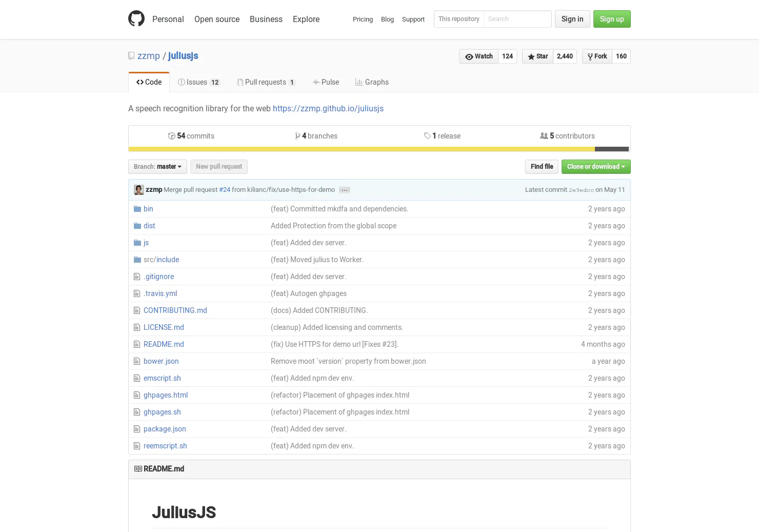Click the dist folder icon
Image resolution: width=759 pixels, height=532 pixels.
click(137, 226)
